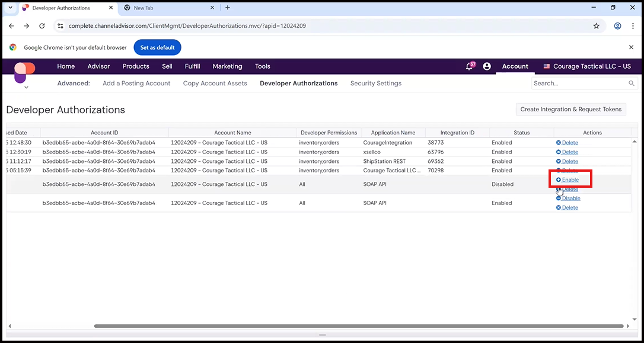Image resolution: width=644 pixels, height=343 pixels.
Task: Open the notifications bell icon
Action: pos(469,66)
